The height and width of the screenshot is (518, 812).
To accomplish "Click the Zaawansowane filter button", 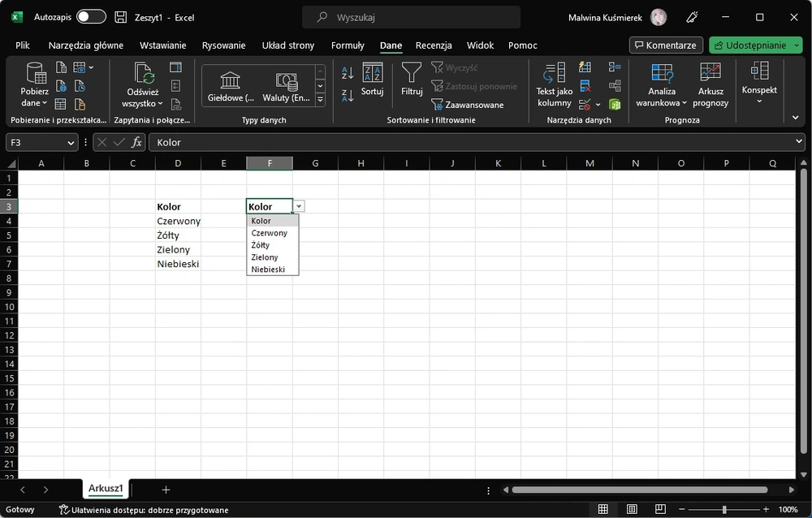I will click(x=468, y=105).
